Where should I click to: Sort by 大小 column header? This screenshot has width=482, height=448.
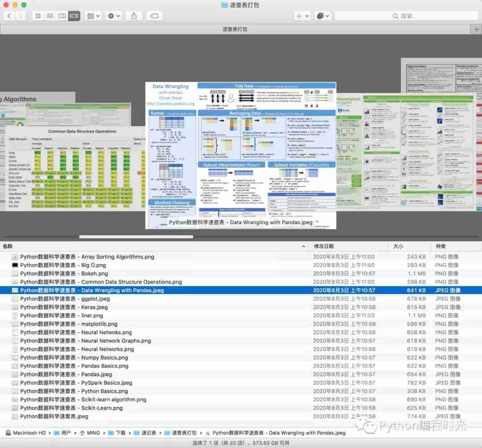398,246
